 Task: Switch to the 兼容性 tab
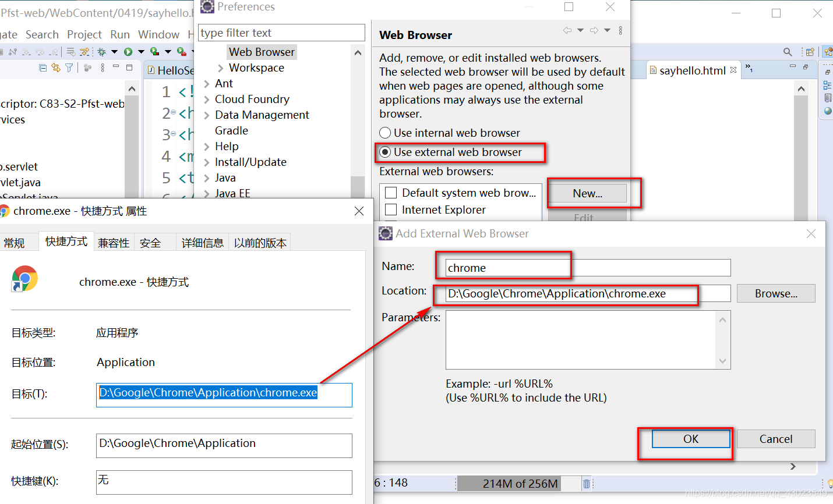(x=114, y=243)
